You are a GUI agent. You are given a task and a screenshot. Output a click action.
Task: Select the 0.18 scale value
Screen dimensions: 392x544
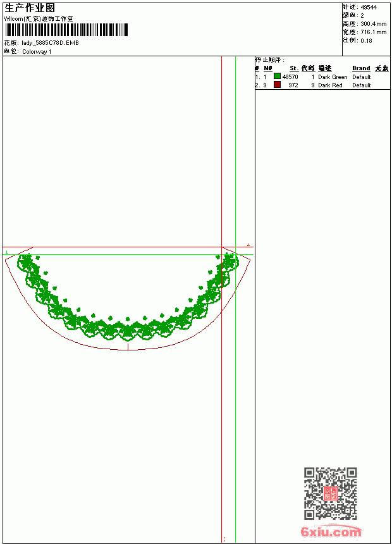click(366, 41)
